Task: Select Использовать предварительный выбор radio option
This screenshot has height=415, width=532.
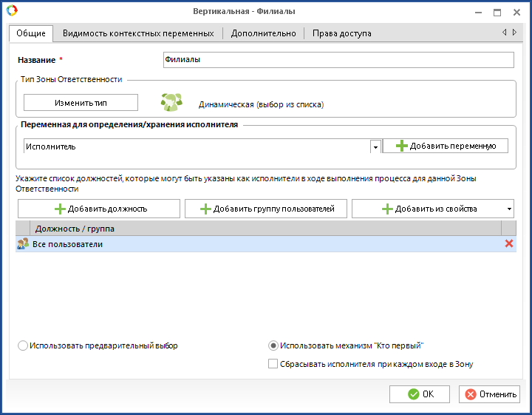Action: (23, 345)
